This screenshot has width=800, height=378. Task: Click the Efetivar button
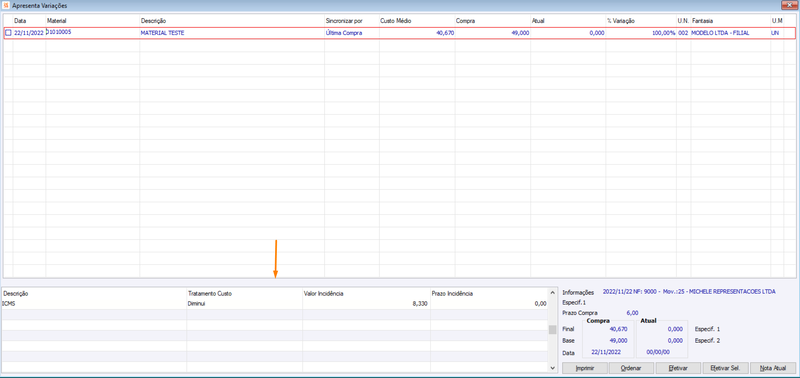point(678,368)
